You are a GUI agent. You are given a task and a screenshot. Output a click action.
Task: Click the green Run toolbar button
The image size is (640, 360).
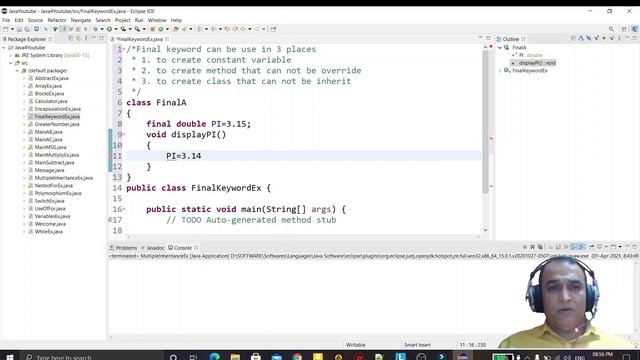click(109, 29)
